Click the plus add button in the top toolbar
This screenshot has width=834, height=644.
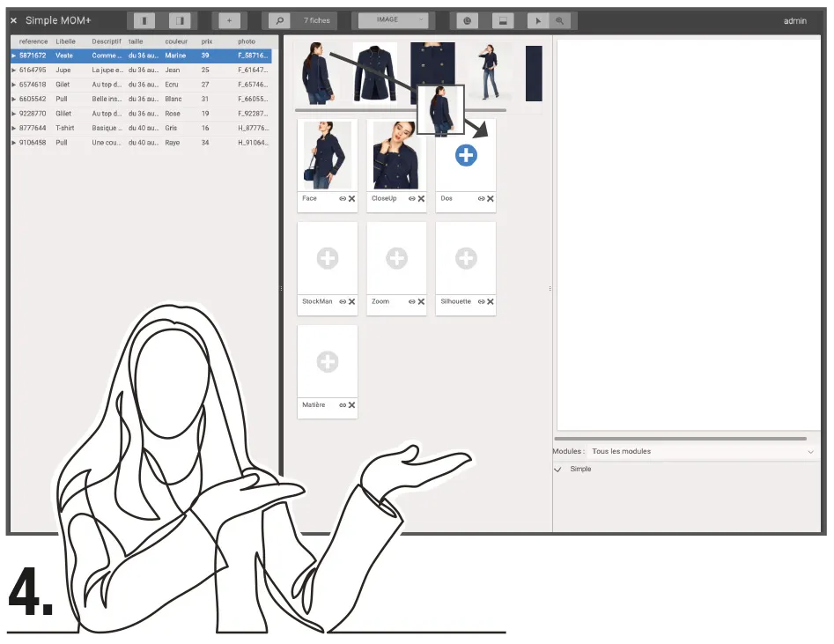pos(229,20)
